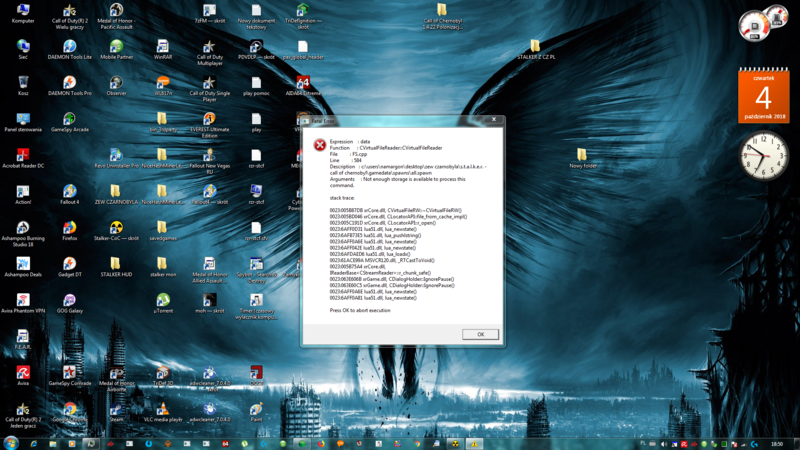Select the F.E.A.R. desktop icon
The image size is (800, 450).
(23, 340)
